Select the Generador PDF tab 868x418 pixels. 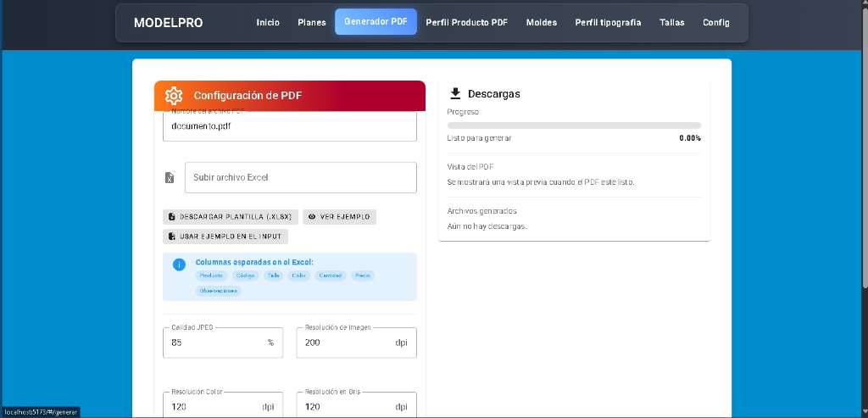click(376, 21)
